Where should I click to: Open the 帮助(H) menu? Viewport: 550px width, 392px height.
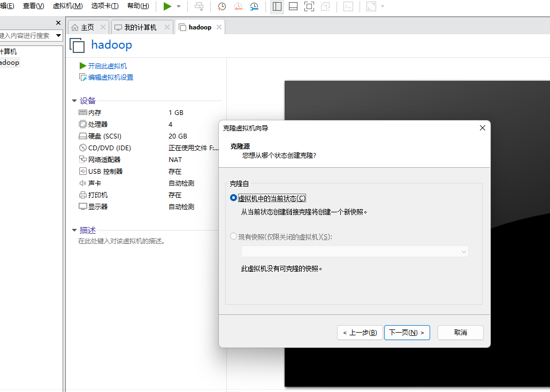(x=138, y=6)
